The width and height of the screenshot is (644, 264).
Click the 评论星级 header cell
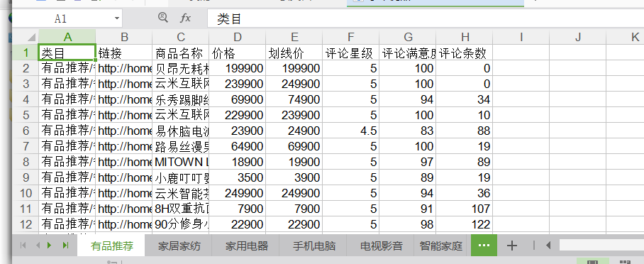pyautogui.click(x=351, y=53)
